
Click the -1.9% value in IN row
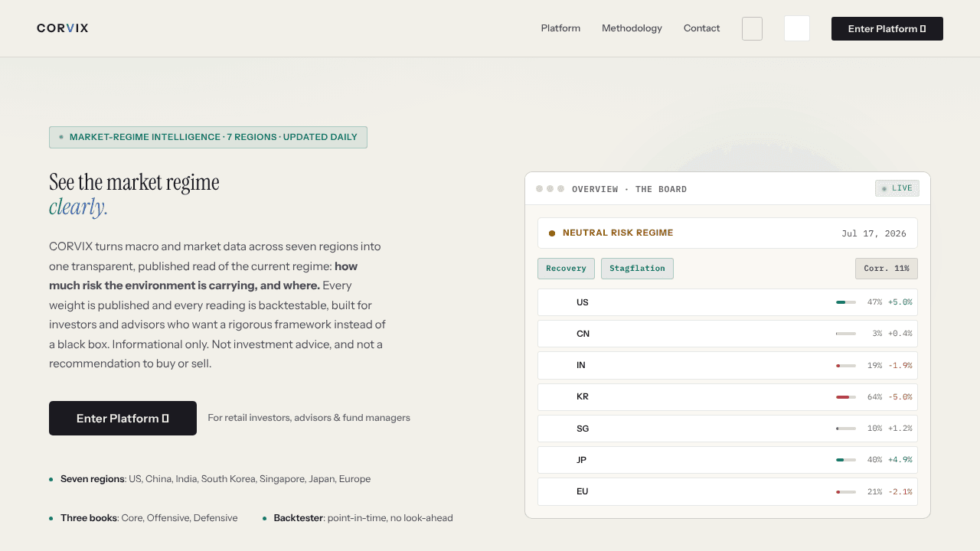click(x=900, y=365)
